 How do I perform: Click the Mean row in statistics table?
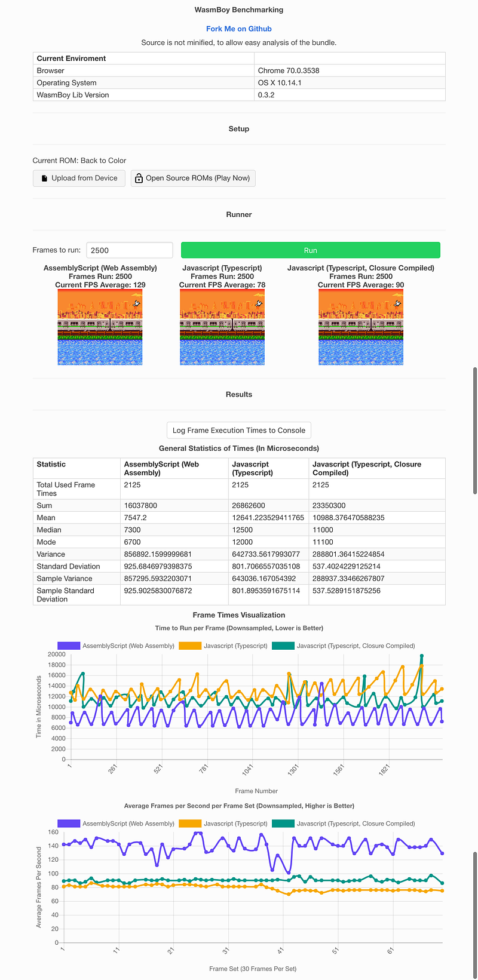click(239, 518)
